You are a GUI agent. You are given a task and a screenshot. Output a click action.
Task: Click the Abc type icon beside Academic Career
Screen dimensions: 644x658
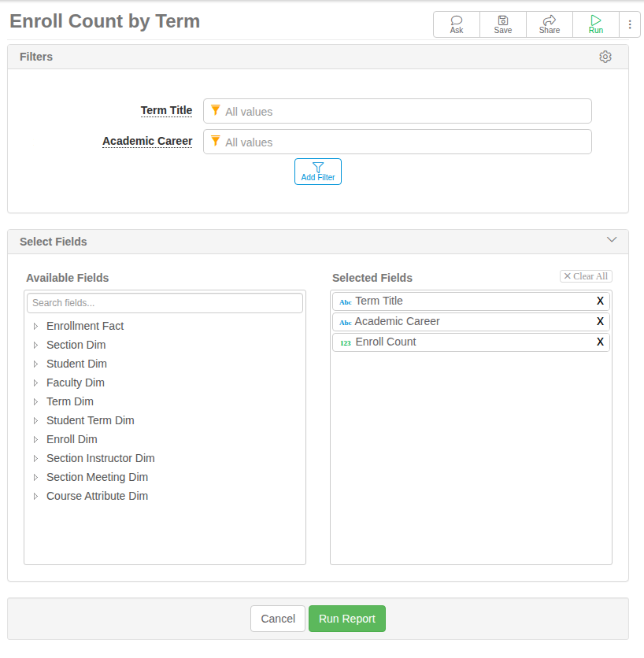345,323
